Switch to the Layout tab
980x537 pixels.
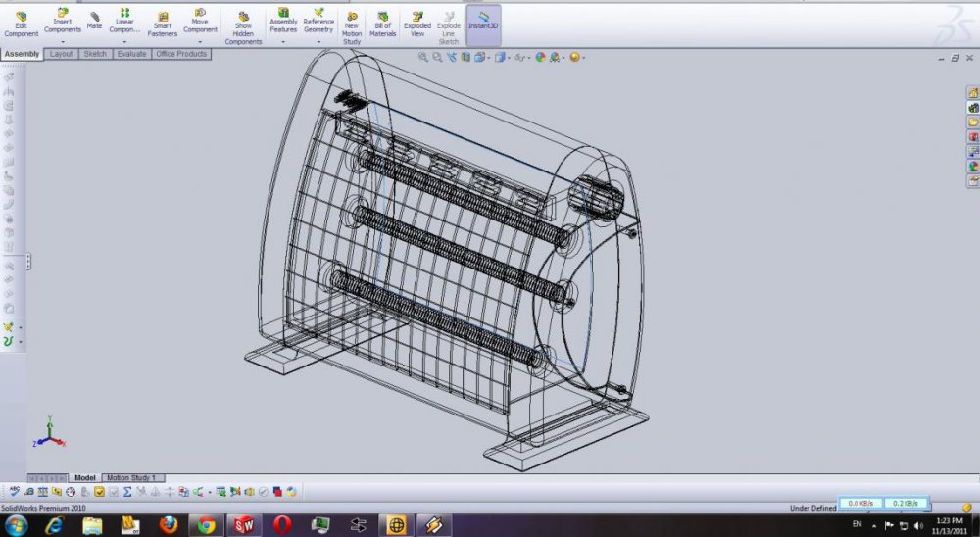coord(61,54)
